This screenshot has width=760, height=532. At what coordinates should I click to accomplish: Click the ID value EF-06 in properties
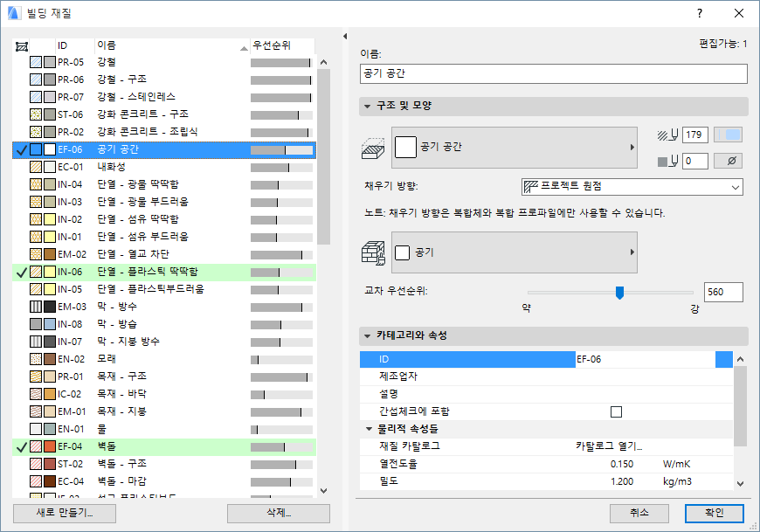[x=589, y=360]
